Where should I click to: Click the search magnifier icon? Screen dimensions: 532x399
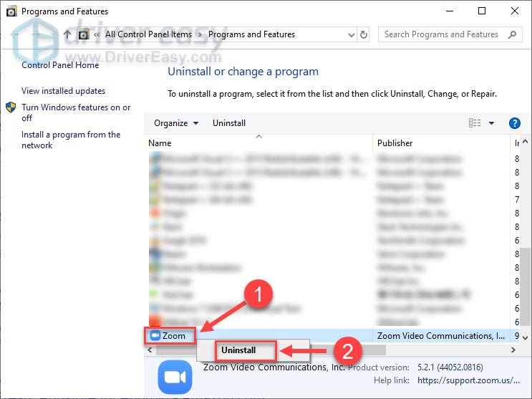[513, 34]
